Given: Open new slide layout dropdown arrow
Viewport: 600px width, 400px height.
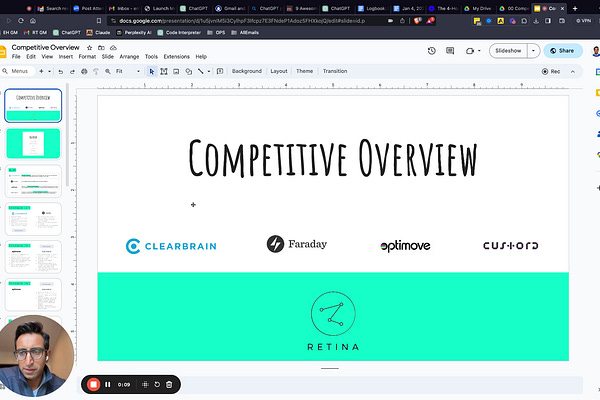Looking at the screenshot, I should click(49, 71).
